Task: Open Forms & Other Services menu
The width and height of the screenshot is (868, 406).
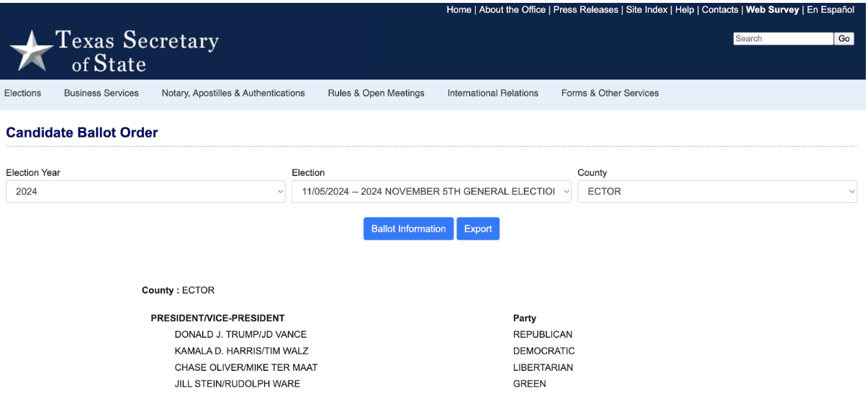Action: [x=610, y=93]
